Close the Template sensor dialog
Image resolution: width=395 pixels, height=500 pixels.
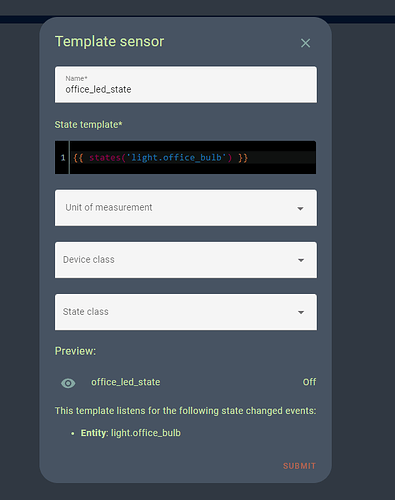coord(305,43)
